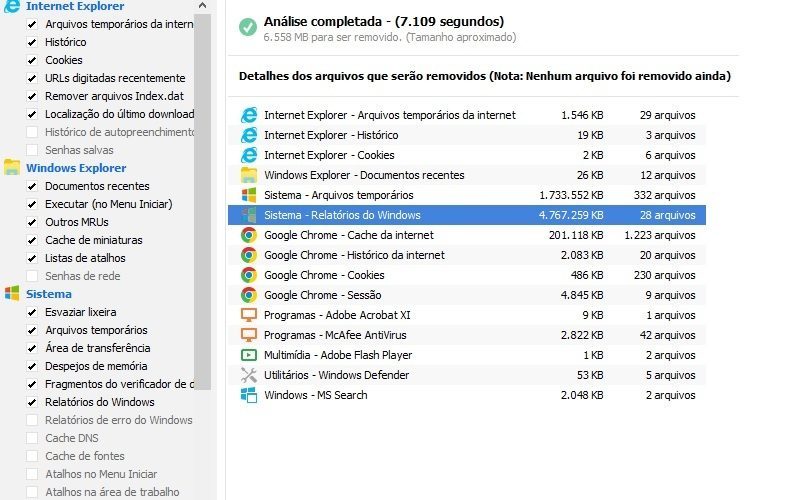The height and width of the screenshot is (500, 791).
Task: Click the scroll-up arrow of the cleaner list
Action: [202, 6]
